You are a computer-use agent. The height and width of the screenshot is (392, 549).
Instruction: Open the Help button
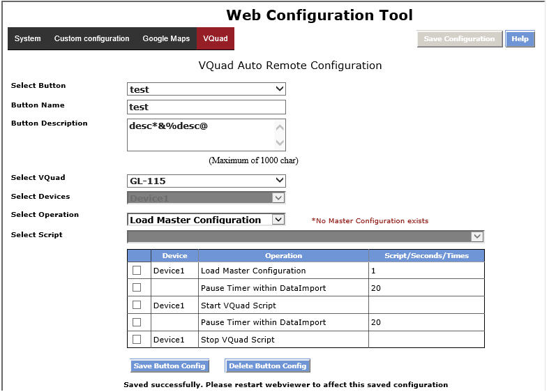pos(520,39)
